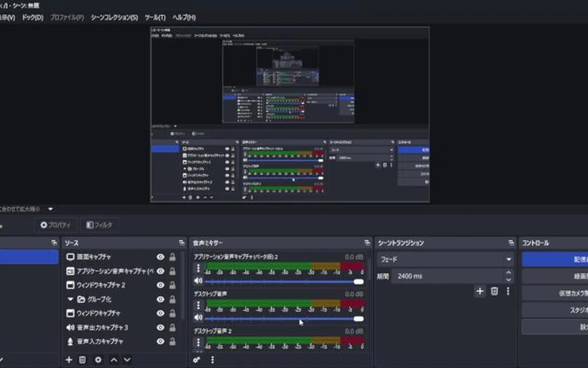The width and height of the screenshot is (588, 368).
Task: Click the 音声入力キャプチャ microphone icon
Action: [x=70, y=341]
